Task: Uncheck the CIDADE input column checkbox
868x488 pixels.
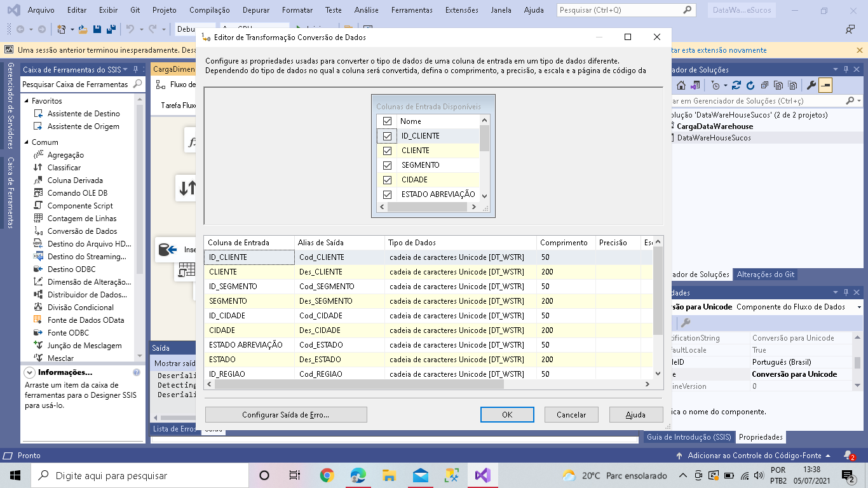Action: tap(387, 180)
